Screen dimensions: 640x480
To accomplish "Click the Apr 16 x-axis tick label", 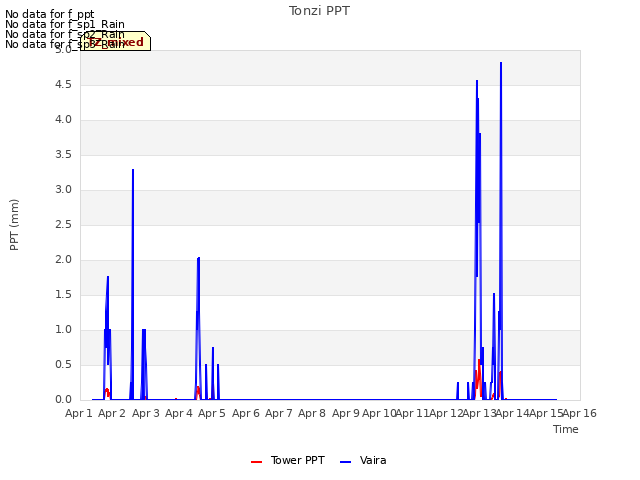I will (x=580, y=413).
